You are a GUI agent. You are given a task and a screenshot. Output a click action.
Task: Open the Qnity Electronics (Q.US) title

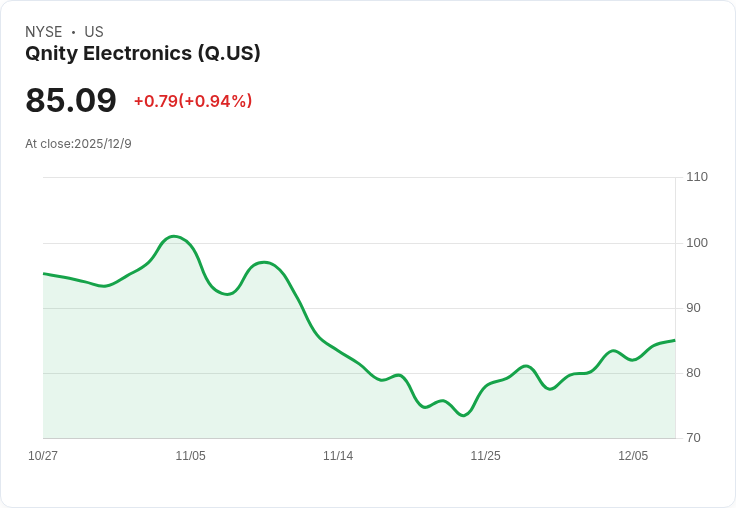pyautogui.click(x=143, y=53)
